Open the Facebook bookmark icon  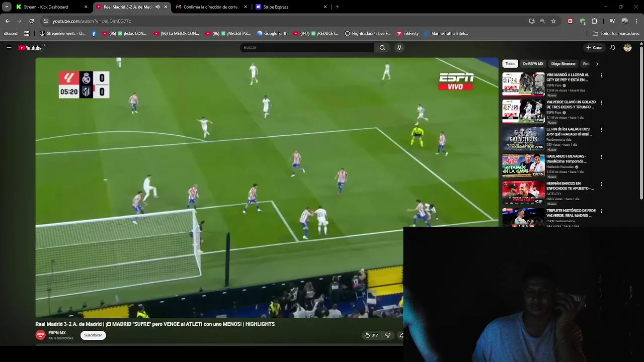point(94,34)
